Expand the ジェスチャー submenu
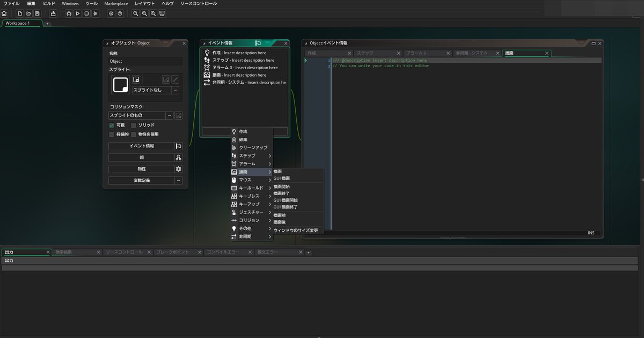 pos(252,212)
